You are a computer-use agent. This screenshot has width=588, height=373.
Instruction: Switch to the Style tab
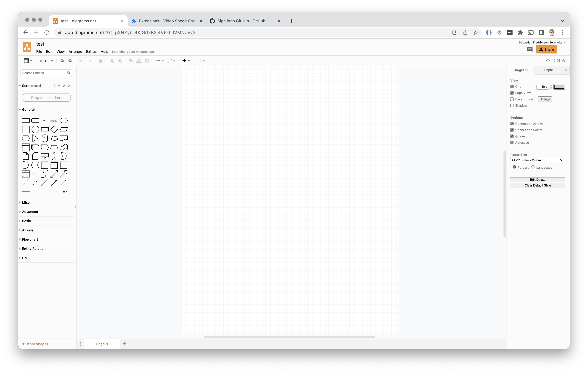tap(548, 70)
